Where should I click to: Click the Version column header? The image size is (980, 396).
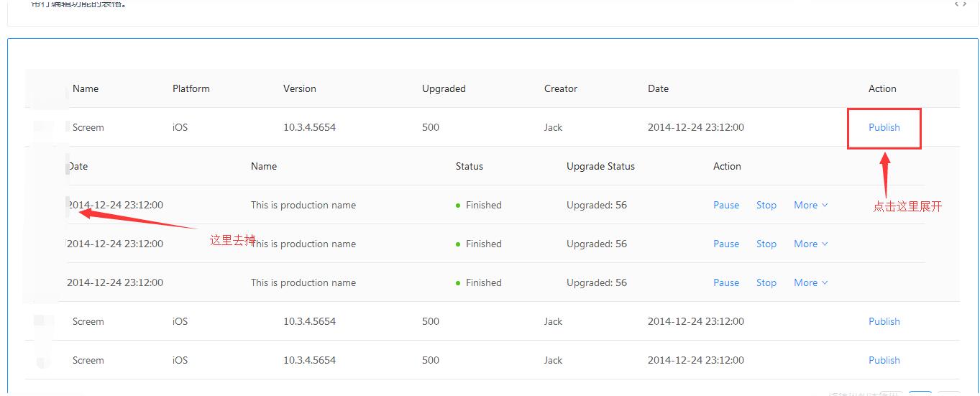pyautogui.click(x=299, y=88)
